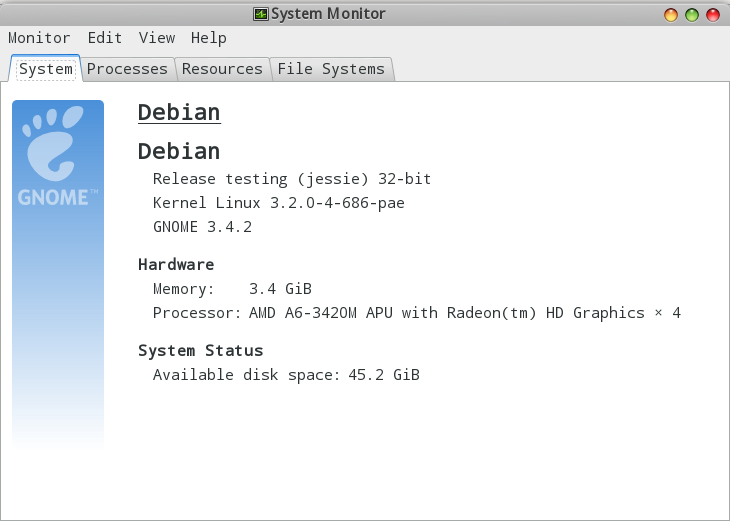Screen dimensions: 730x521
Task: Click the orange minimize window button
Action: point(671,15)
